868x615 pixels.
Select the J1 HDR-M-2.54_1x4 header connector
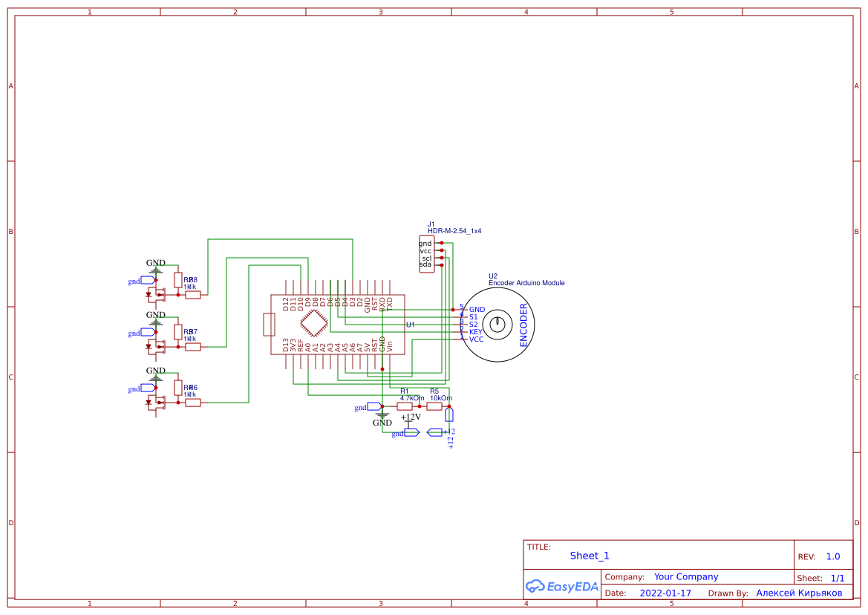coord(428,253)
